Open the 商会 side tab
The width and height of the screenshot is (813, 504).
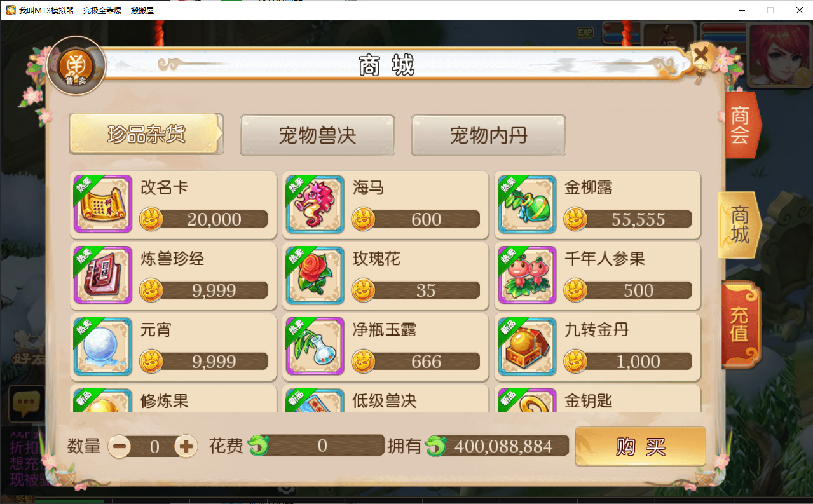[x=740, y=125]
